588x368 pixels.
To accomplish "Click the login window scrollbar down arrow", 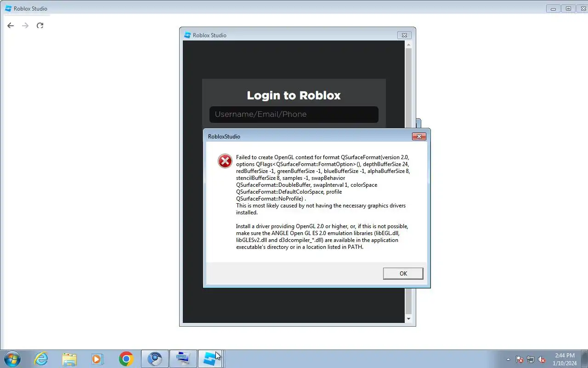I will point(408,319).
